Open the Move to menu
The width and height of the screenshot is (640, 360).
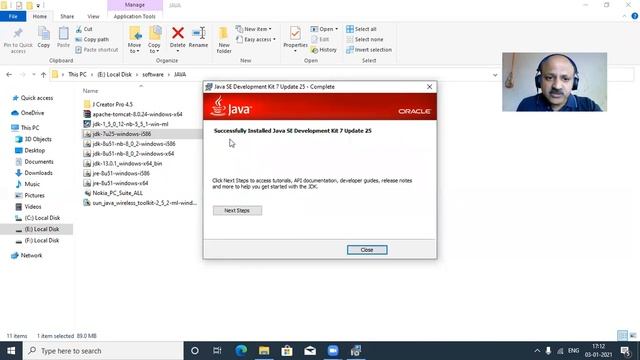pyautogui.click(x=134, y=40)
